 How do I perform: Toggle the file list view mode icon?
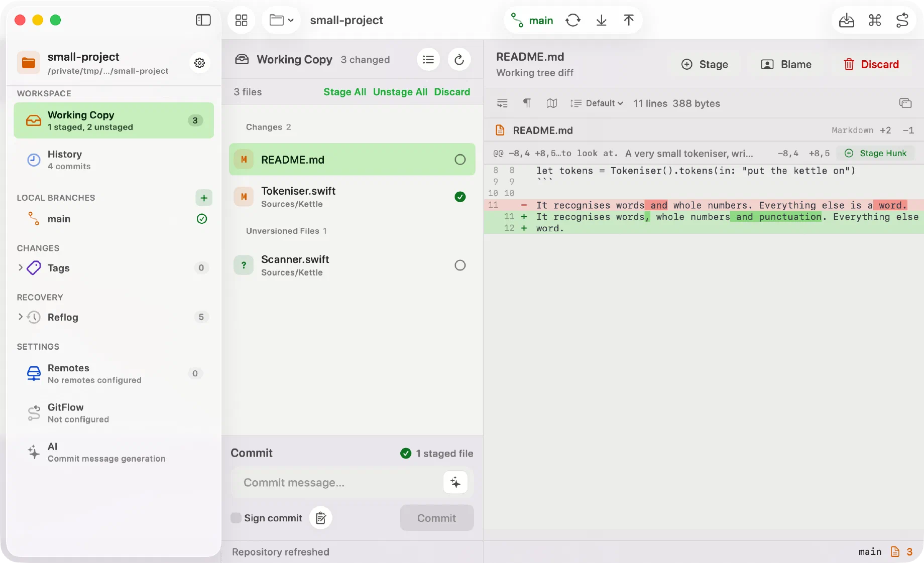(x=428, y=60)
